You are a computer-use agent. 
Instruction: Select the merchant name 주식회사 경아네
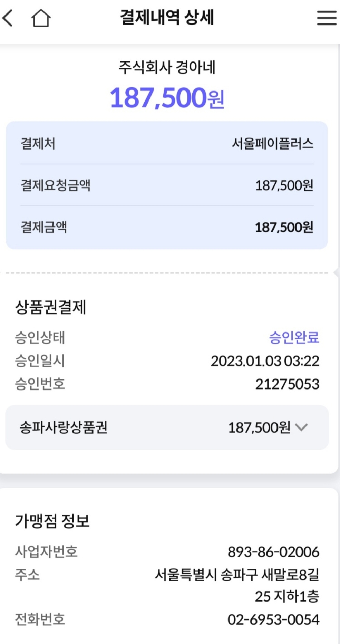pos(167,67)
